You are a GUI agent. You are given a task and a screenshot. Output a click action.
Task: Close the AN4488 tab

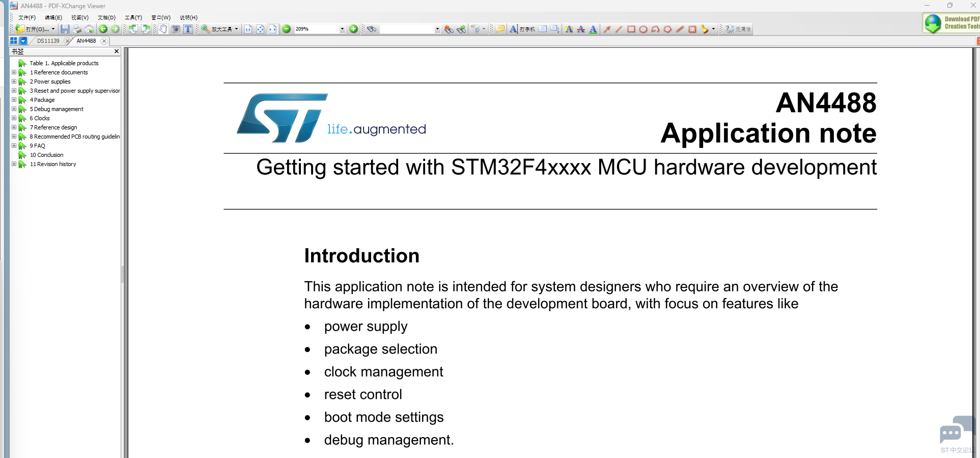104,41
